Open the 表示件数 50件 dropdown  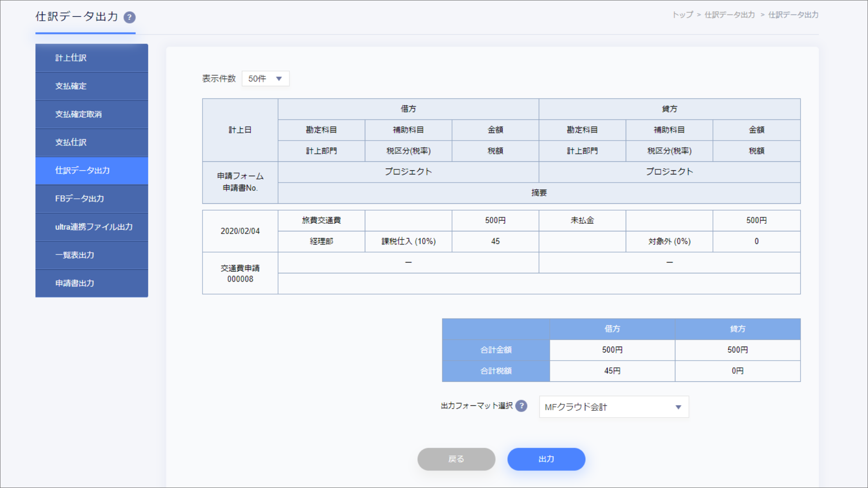coord(265,79)
